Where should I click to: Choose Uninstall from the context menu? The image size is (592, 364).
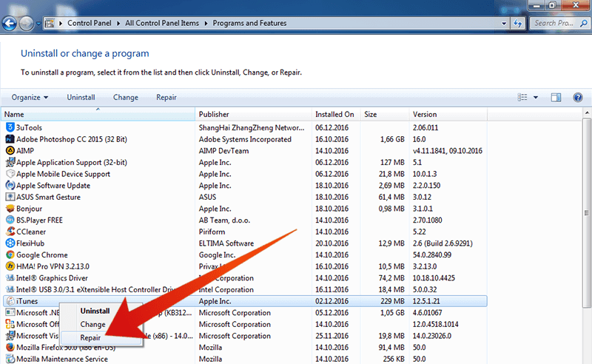(x=95, y=311)
